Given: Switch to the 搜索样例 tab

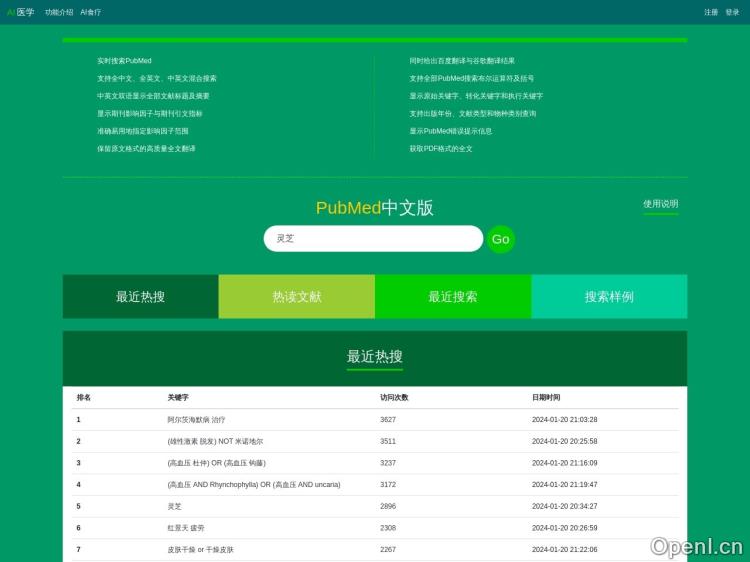Looking at the screenshot, I should 609,297.
